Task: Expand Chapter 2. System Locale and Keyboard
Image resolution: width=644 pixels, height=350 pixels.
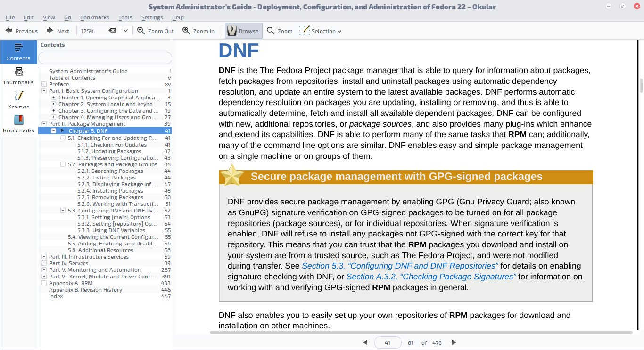Action: point(53,104)
